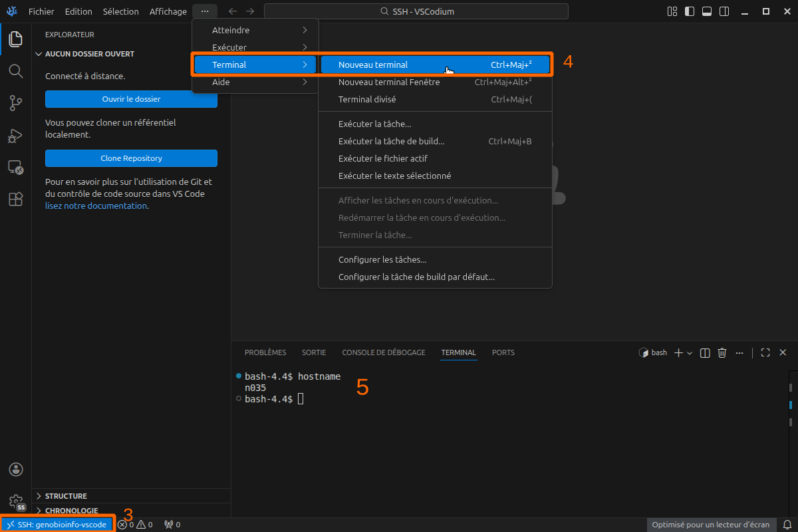Open the Extensions view
This screenshot has height=532, width=798.
click(15, 199)
